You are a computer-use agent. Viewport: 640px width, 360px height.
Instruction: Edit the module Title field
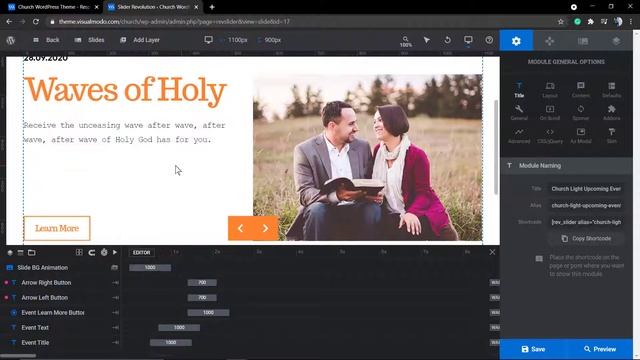point(585,189)
